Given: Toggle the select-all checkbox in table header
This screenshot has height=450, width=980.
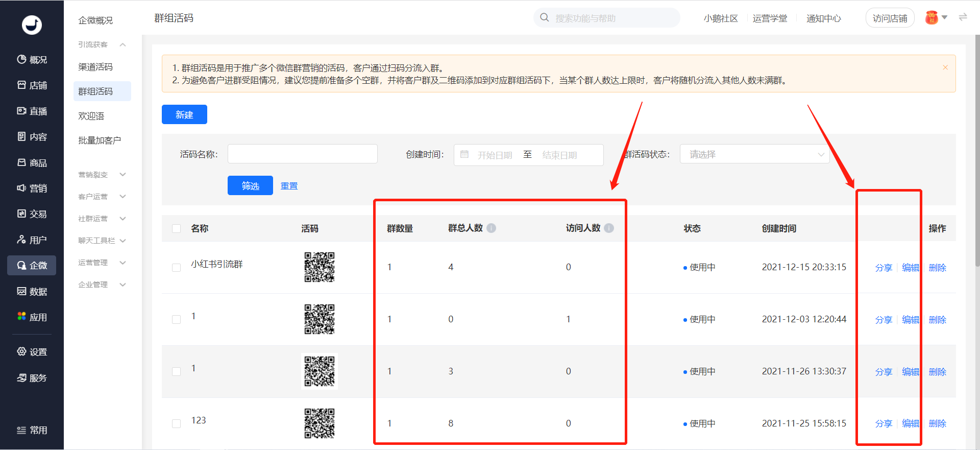Looking at the screenshot, I should click(x=177, y=228).
